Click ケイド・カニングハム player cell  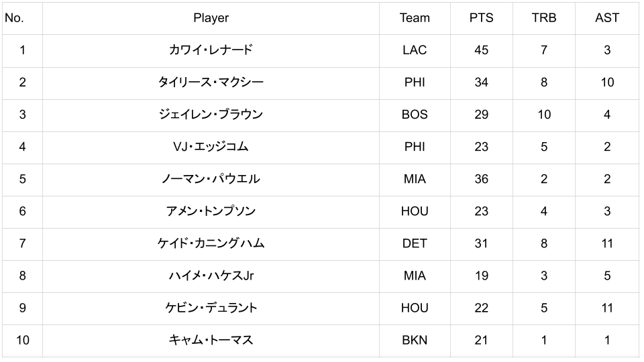coord(211,243)
